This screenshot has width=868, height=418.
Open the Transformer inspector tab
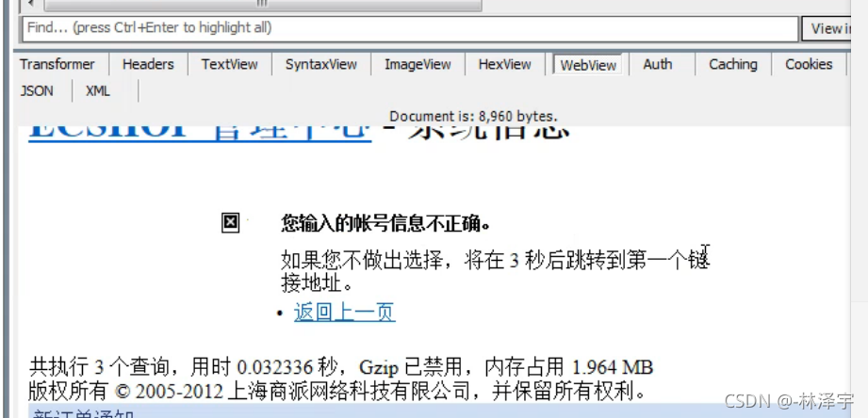click(57, 65)
